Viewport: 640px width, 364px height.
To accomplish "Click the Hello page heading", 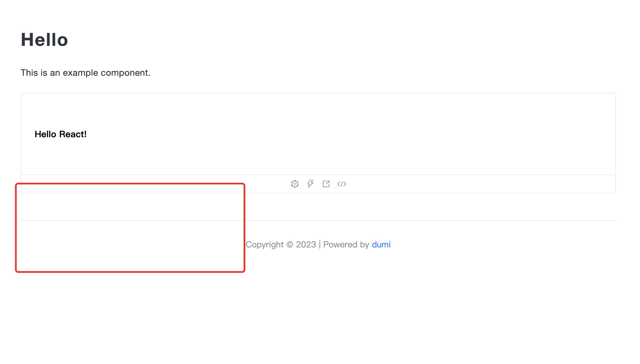I will [x=44, y=39].
